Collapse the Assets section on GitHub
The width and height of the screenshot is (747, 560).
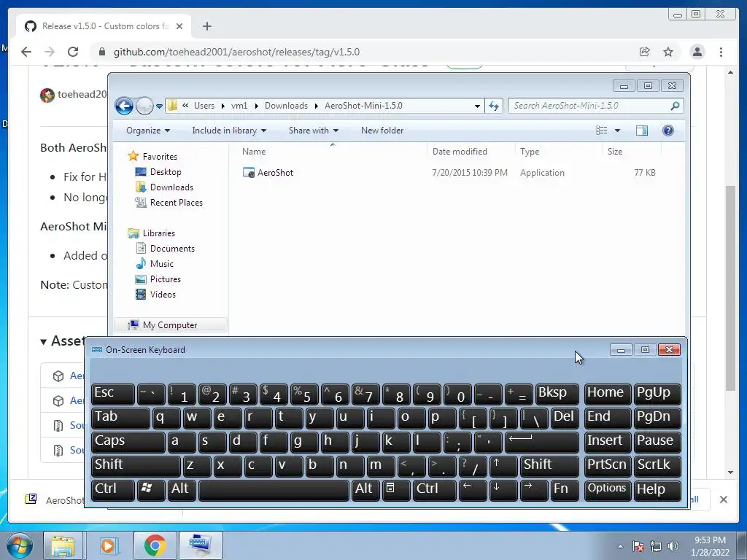[63, 341]
